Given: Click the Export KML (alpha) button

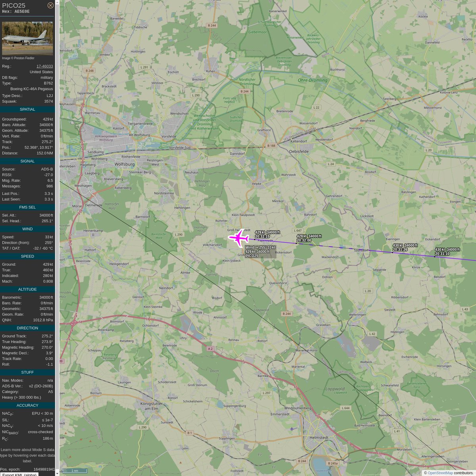Looking at the screenshot, I should (20, 474).
